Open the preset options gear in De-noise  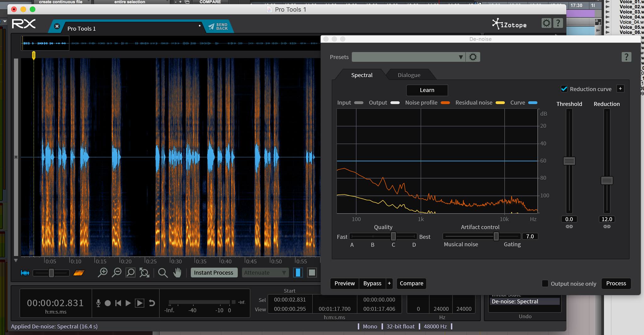click(473, 57)
